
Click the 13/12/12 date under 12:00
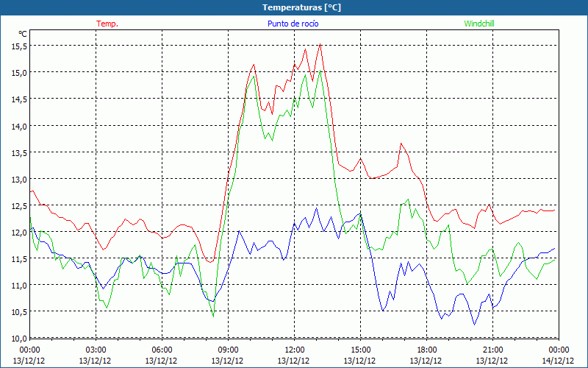(x=293, y=361)
